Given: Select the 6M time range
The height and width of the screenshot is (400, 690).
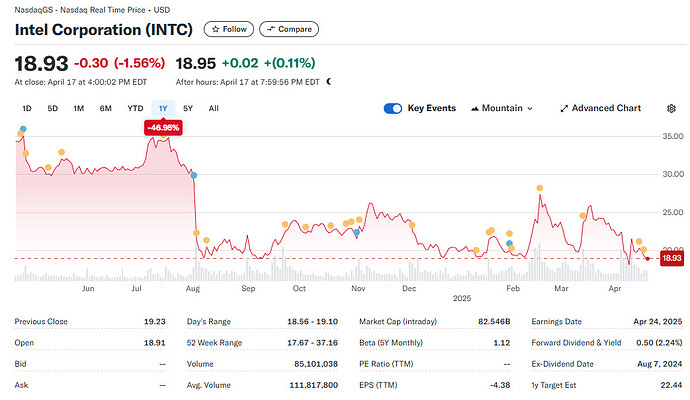Looking at the screenshot, I should (106, 108).
